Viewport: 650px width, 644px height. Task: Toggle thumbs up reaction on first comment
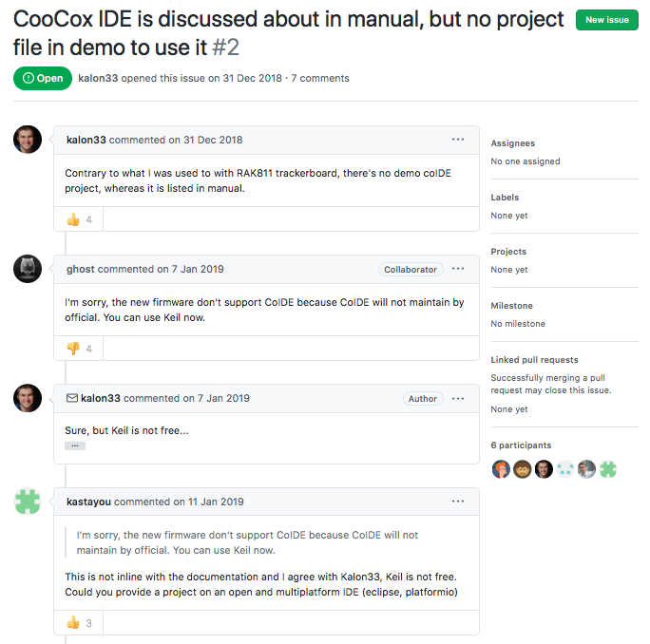pyautogui.click(x=79, y=219)
